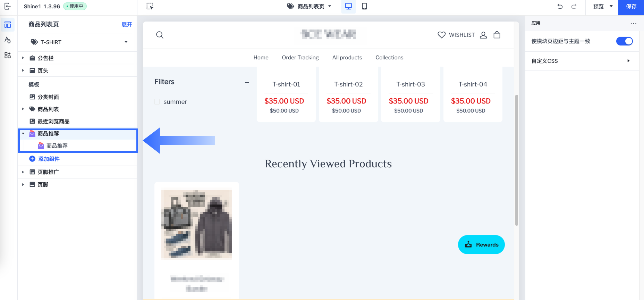
Task: Click the Recently Viewed Products heading
Action: click(328, 164)
